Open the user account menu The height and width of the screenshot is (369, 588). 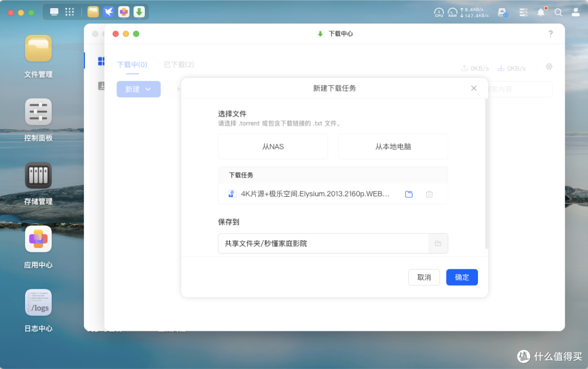[575, 13]
